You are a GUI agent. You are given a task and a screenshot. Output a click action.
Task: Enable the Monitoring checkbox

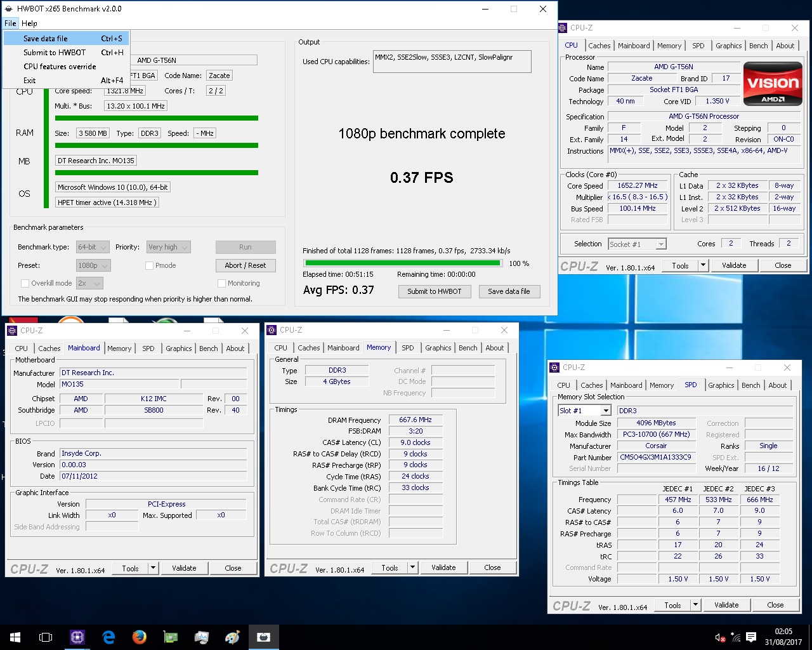point(221,283)
